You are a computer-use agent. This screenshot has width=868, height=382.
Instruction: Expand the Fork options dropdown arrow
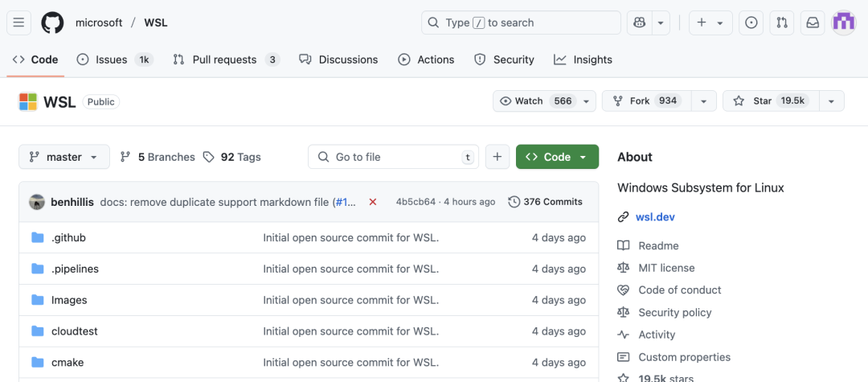tap(703, 101)
